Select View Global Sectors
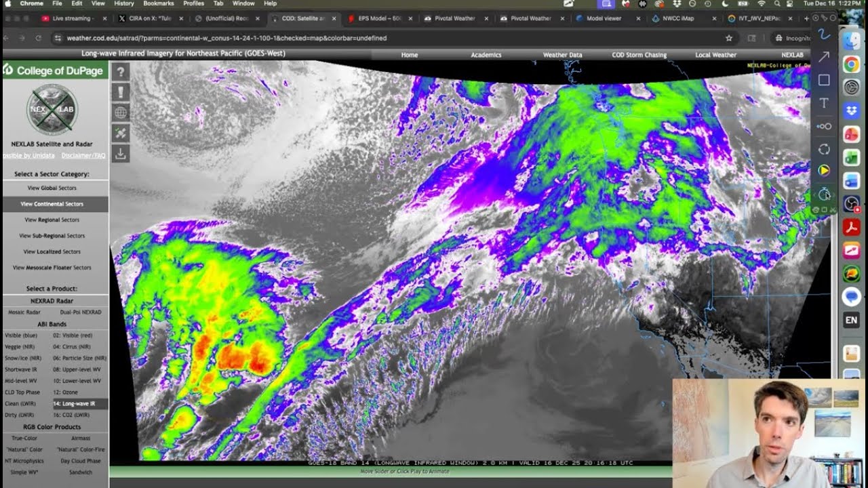Screen dimensions: 868x488 coord(52,188)
